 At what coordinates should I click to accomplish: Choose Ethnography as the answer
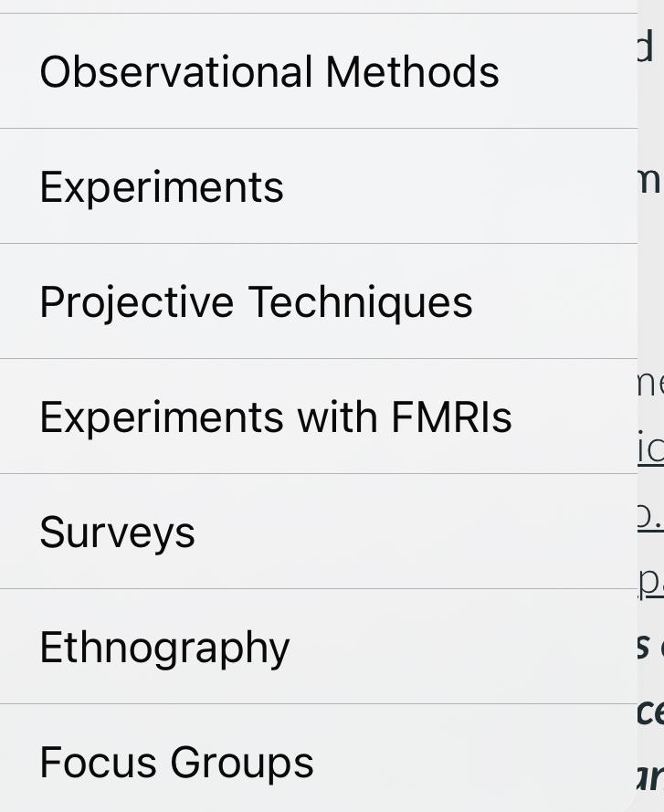[x=164, y=646]
